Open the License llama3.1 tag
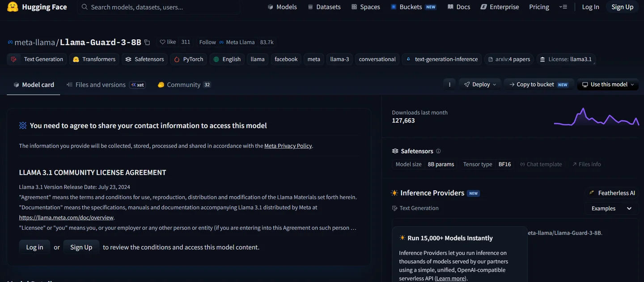 point(566,59)
